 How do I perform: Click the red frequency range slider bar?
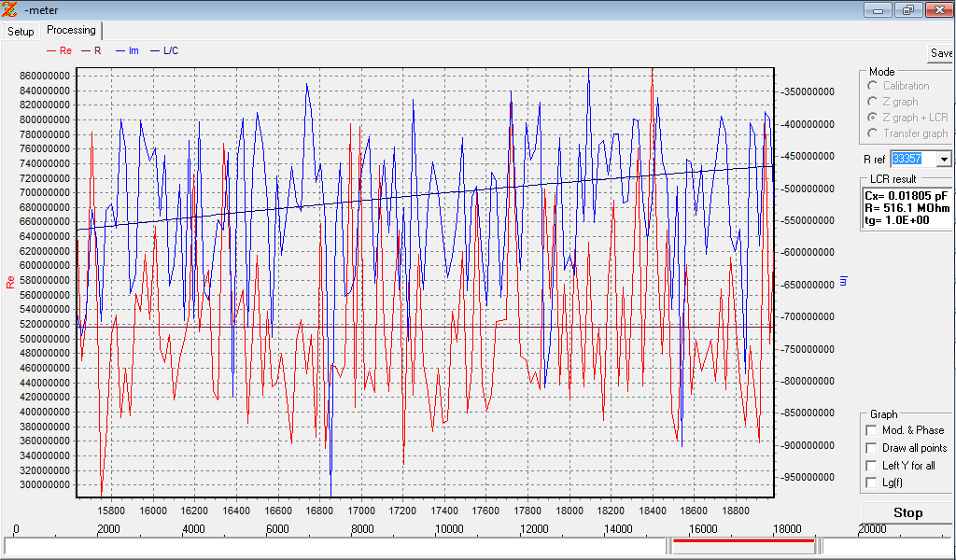(743, 539)
